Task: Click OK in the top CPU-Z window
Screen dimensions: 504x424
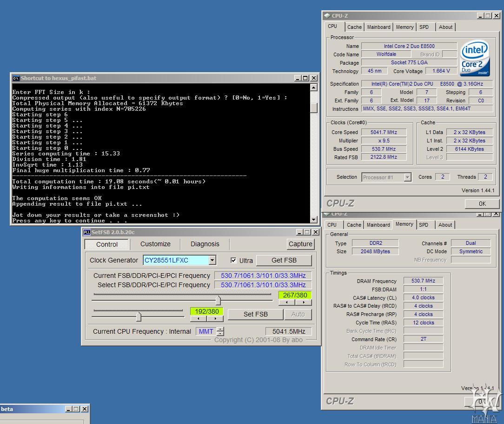Action: click(x=482, y=204)
